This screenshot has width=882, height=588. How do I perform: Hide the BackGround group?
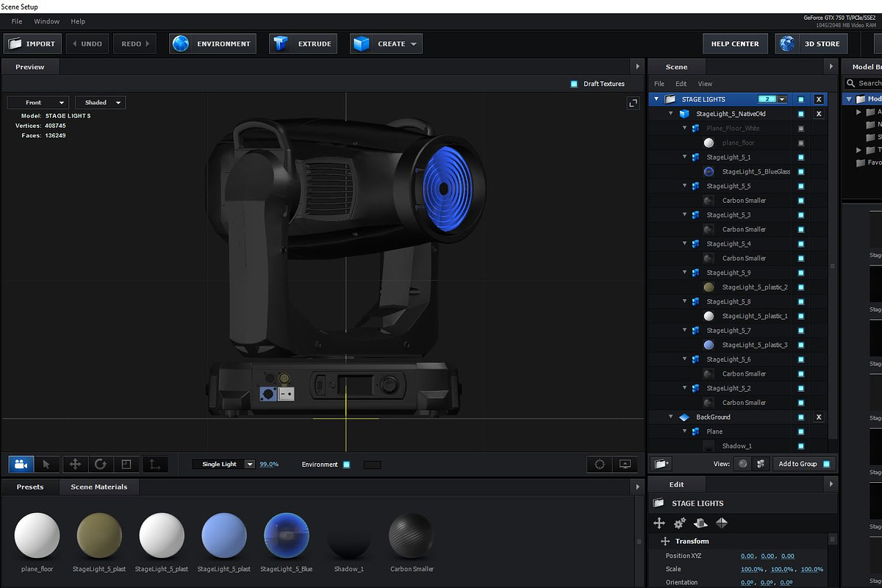[x=801, y=417]
